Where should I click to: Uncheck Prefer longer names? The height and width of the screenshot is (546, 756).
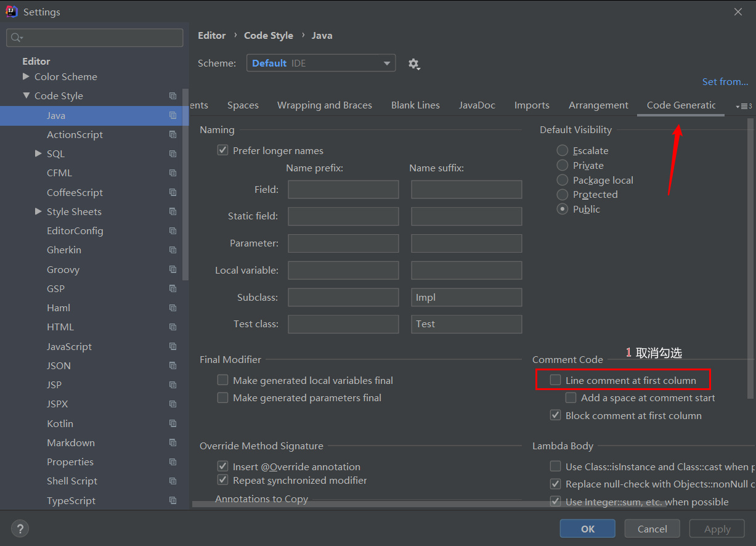point(223,150)
